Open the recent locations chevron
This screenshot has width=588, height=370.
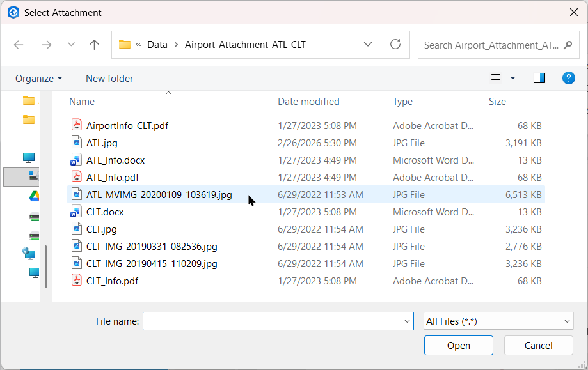71,45
